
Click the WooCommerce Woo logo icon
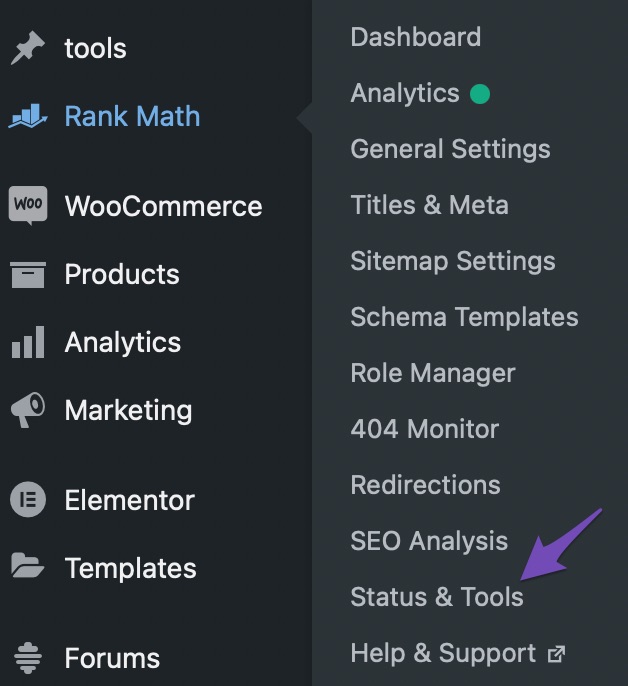(28, 206)
